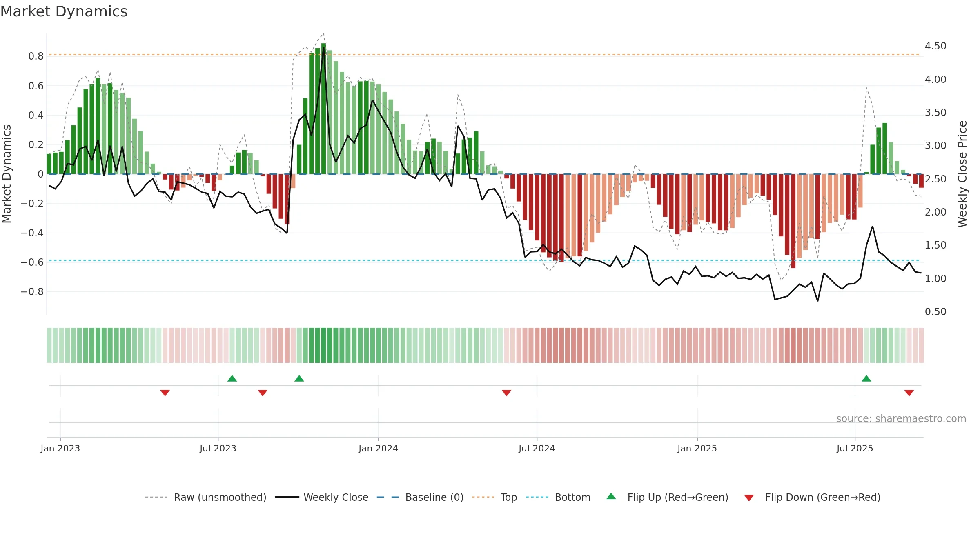This screenshot has height=551, width=980.
Task: Click the red triangle icon in the legend
Action: [749, 498]
